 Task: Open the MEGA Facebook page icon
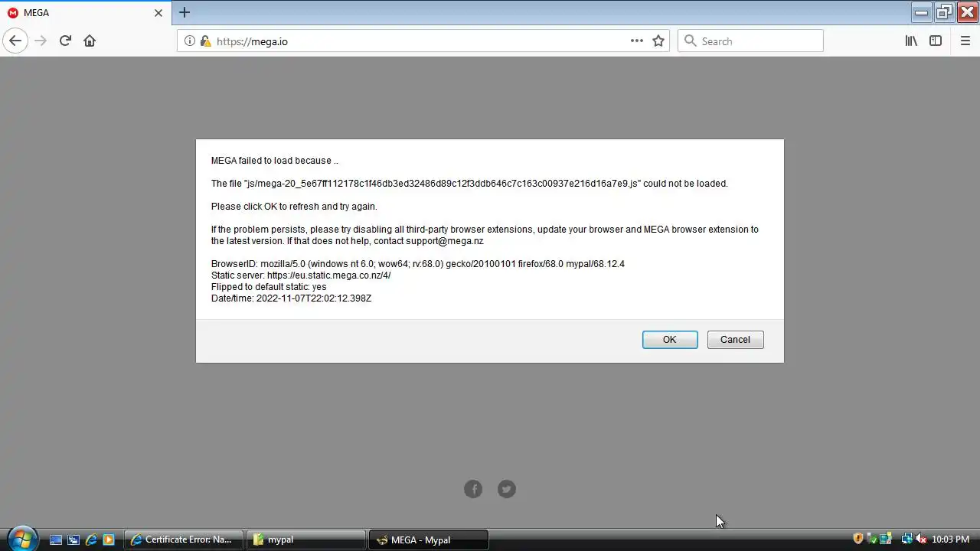click(x=473, y=489)
